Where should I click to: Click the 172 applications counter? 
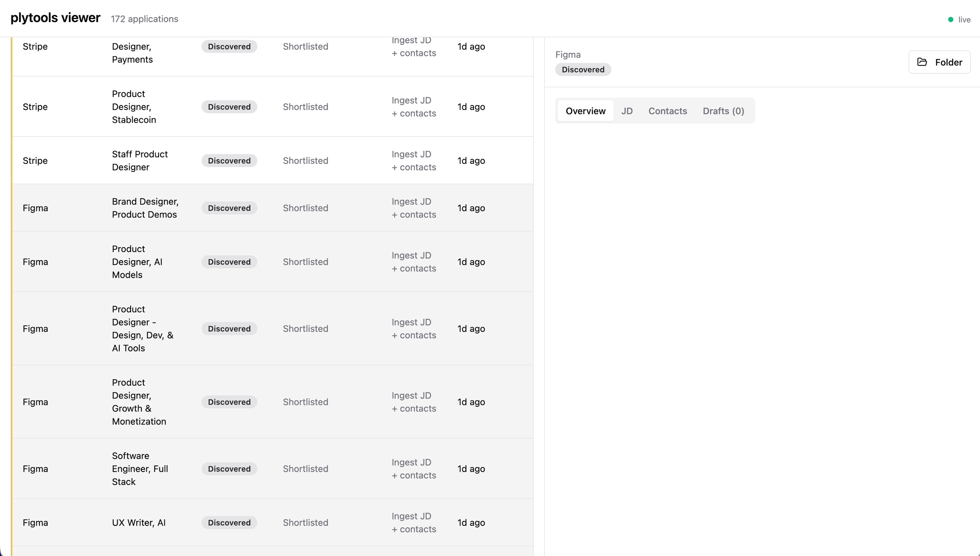coord(144,19)
